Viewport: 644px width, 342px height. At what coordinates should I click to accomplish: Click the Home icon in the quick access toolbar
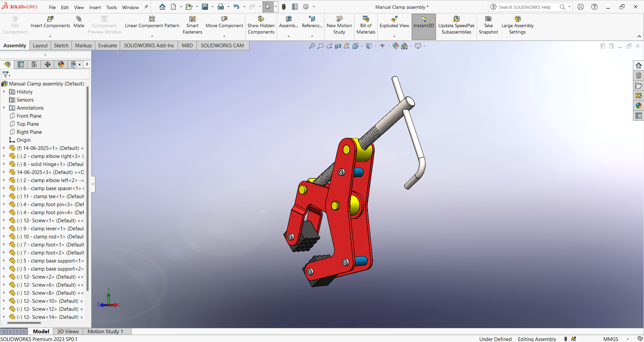tap(162, 7)
